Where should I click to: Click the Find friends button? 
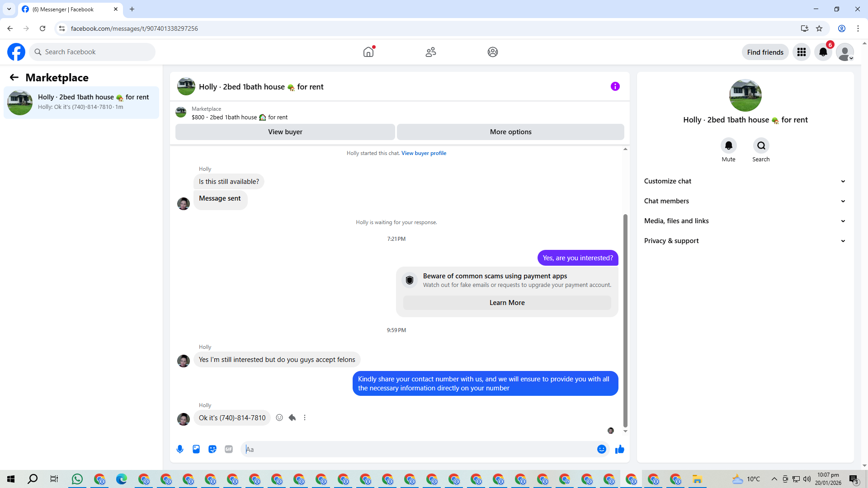coord(765,52)
